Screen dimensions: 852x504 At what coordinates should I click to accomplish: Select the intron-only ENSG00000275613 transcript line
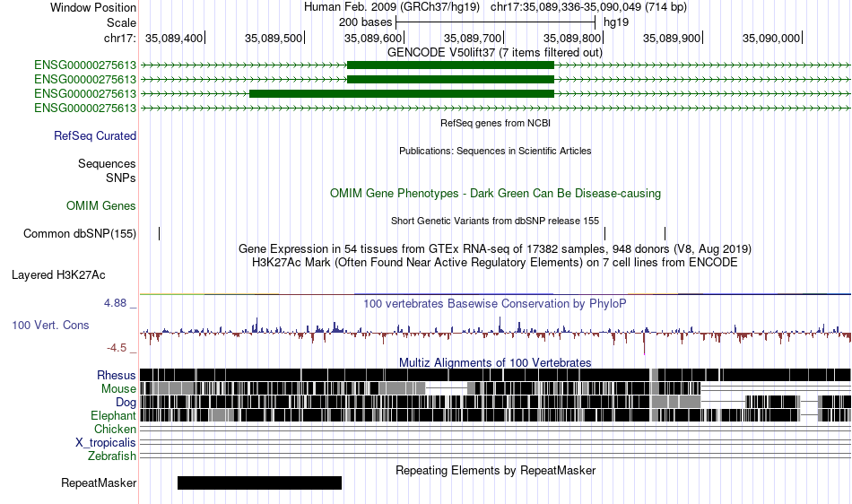tap(496, 109)
